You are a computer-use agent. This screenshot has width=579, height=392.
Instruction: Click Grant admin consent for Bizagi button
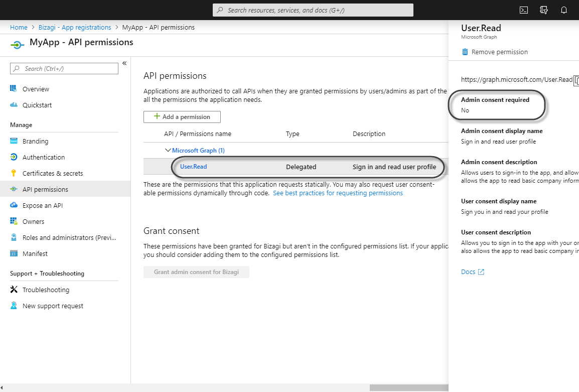coord(196,272)
